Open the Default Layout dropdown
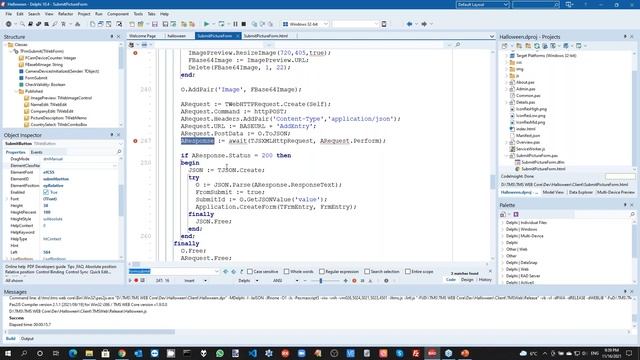The image size is (640, 360). tap(482, 4)
